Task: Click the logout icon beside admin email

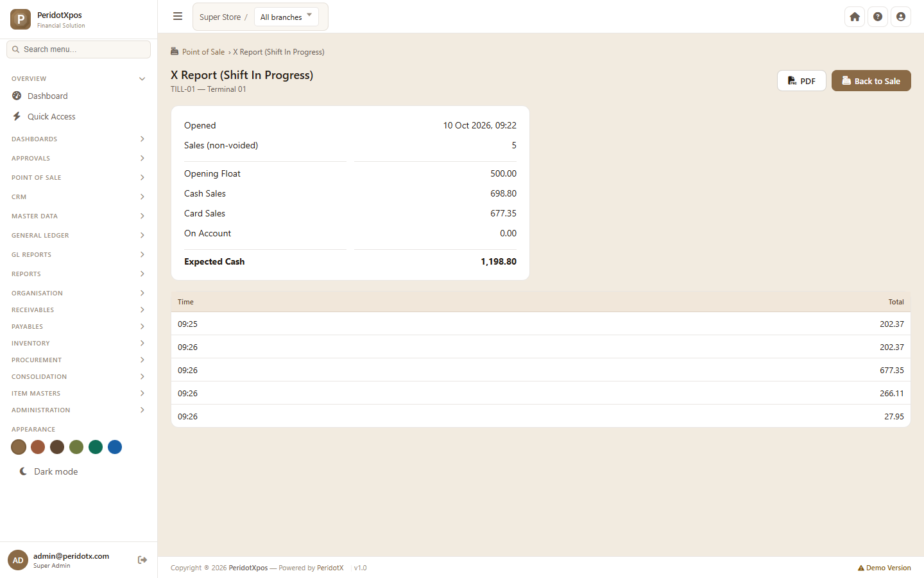Action: pyautogui.click(x=142, y=560)
